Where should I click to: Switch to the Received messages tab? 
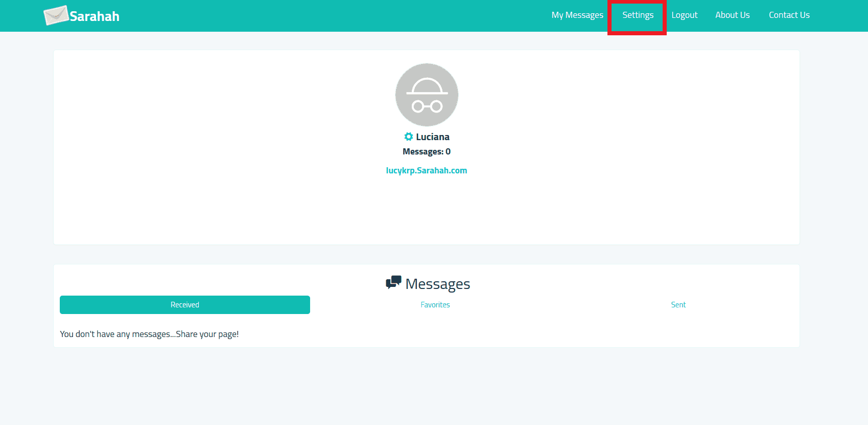coord(185,305)
